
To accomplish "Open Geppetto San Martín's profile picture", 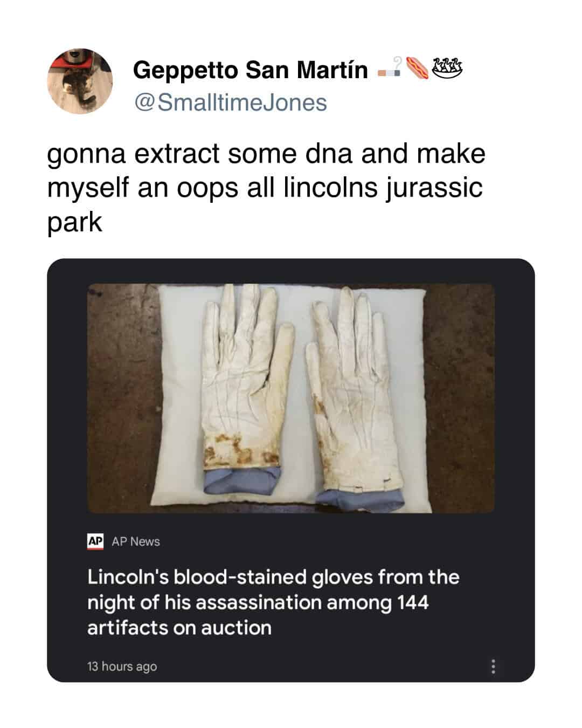I will click(x=80, y=81).
